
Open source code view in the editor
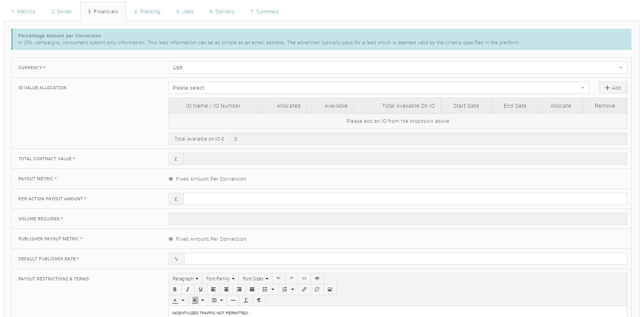point(304,278)
